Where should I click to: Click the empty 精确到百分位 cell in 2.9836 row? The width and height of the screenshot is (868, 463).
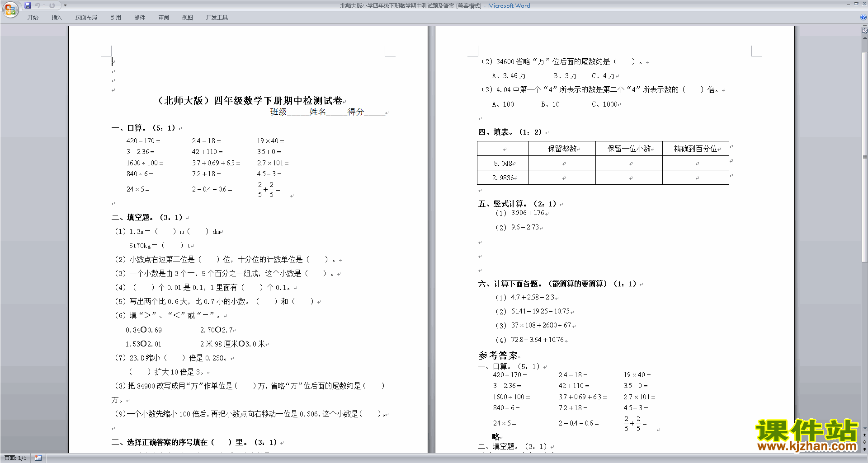click(x=695, y=178)
